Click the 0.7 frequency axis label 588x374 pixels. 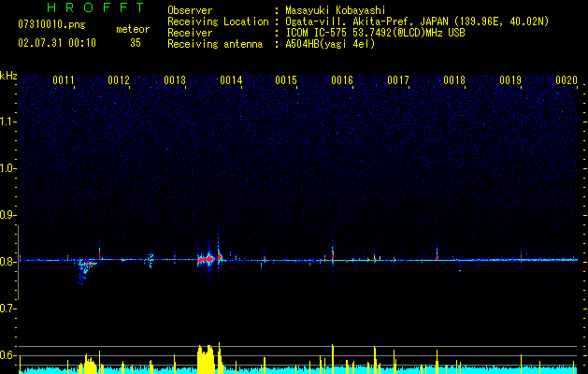tap(8, 309)
